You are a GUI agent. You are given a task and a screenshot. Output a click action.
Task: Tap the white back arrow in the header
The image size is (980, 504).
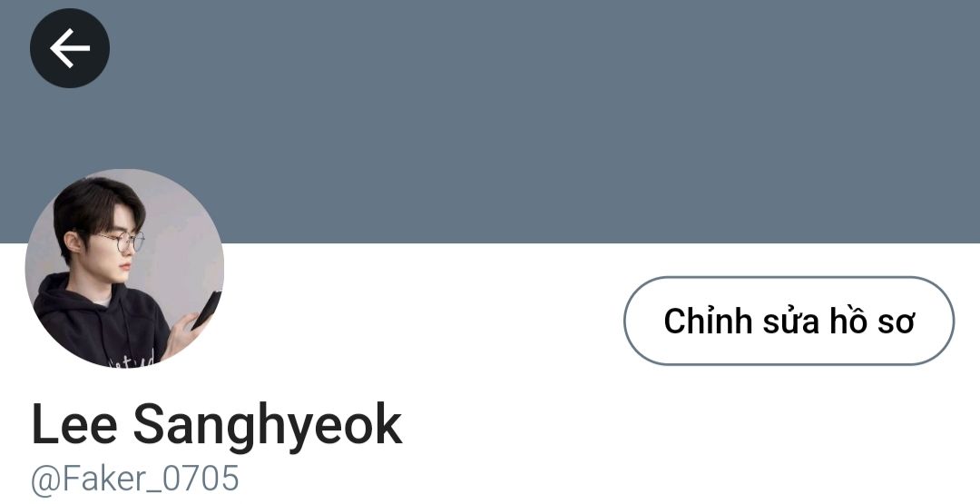(x=69, y=48)
